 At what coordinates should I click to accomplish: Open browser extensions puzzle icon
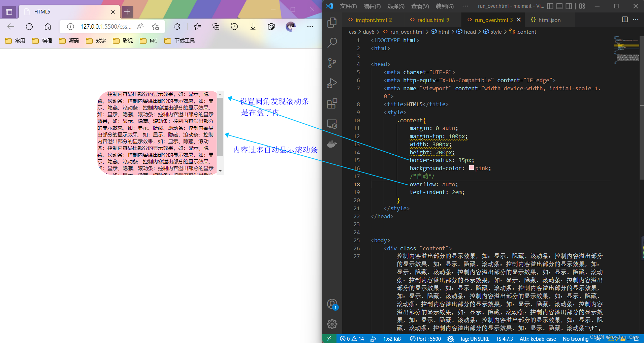coord(177,27)
